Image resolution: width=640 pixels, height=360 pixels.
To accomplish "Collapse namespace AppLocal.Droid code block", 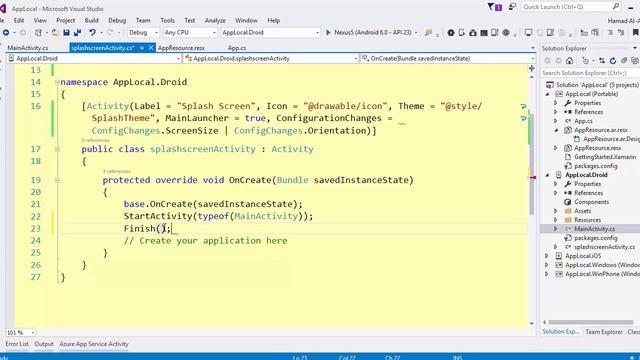I will coord(57,82).
